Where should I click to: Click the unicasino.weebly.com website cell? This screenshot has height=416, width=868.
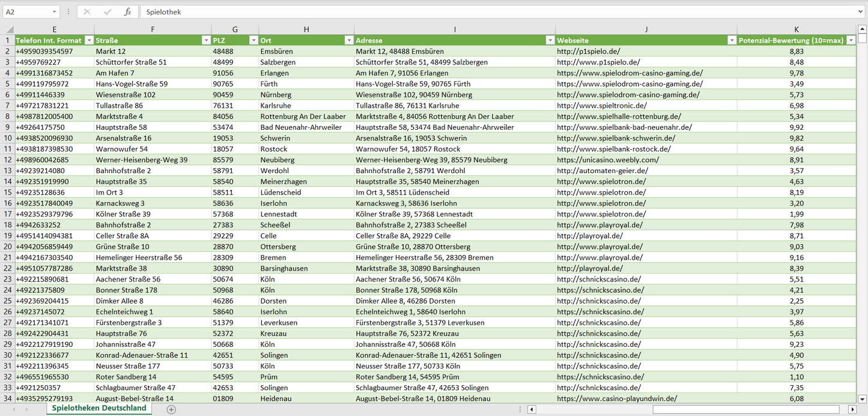click(607, 160)
